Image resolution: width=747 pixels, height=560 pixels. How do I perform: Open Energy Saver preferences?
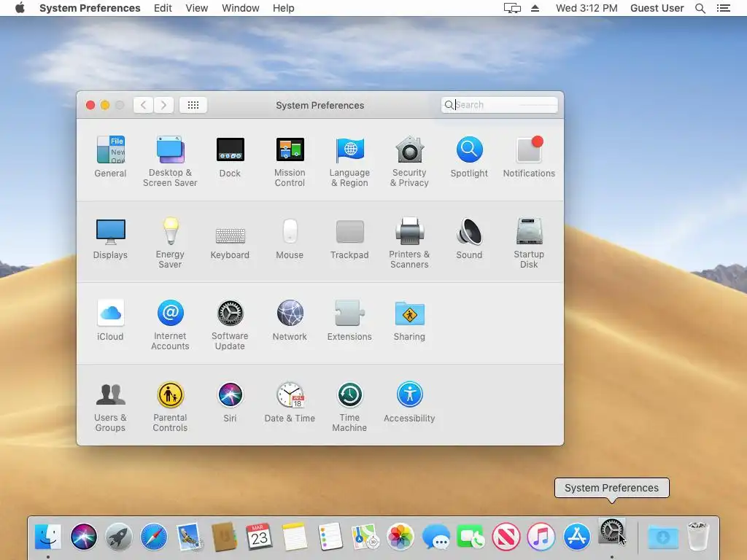(170, 244)
